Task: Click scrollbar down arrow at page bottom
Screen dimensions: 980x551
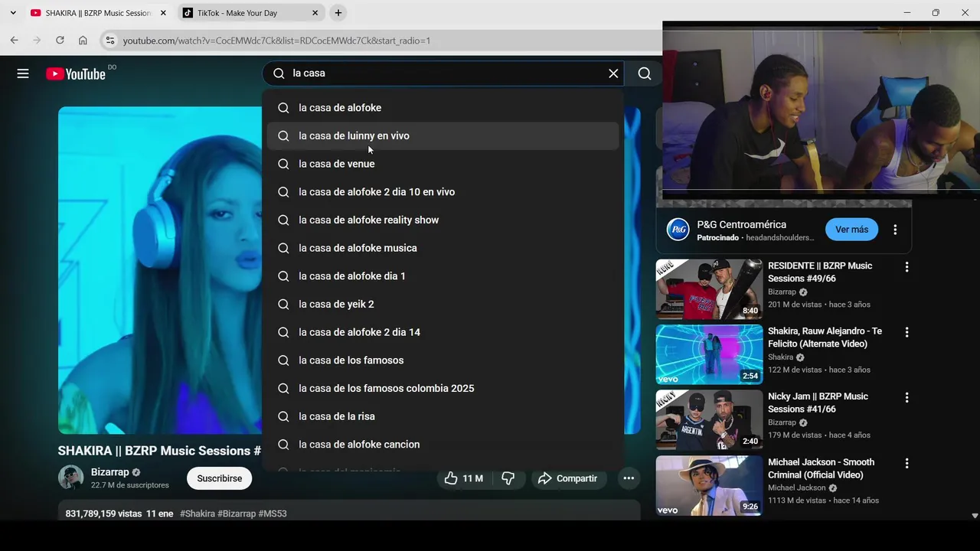Action: pos(975,516)
